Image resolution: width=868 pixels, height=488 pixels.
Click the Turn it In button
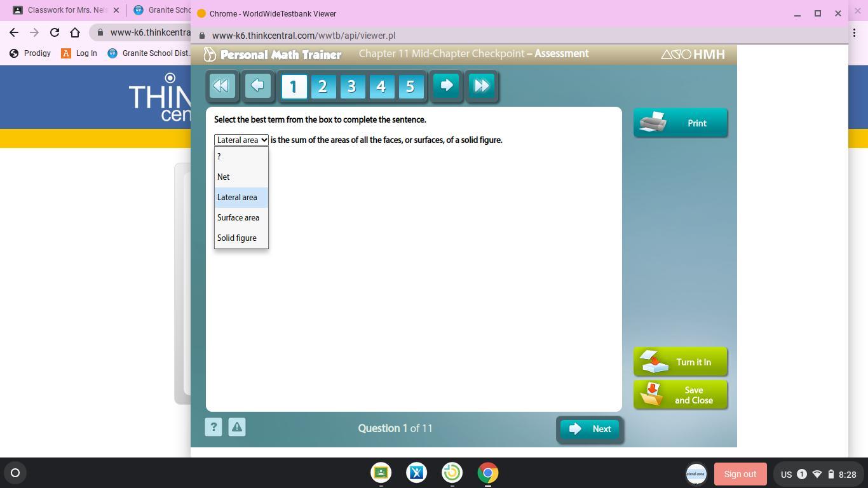coord(681,362)
